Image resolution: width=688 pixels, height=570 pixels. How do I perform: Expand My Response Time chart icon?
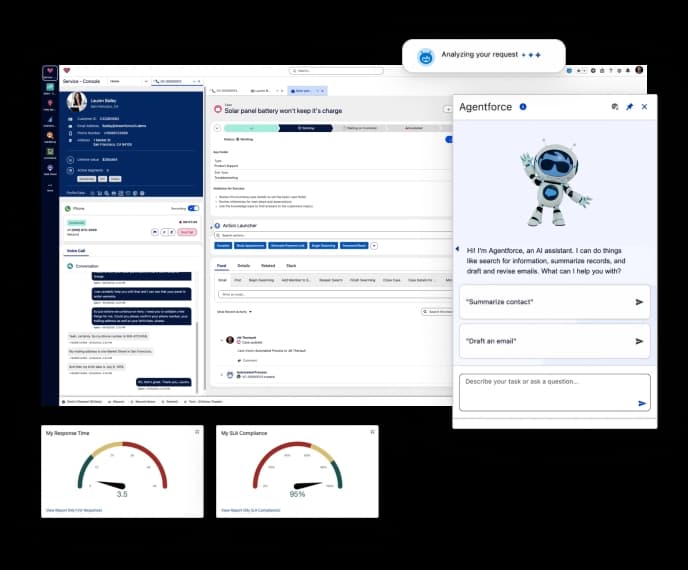click(197, 432)
